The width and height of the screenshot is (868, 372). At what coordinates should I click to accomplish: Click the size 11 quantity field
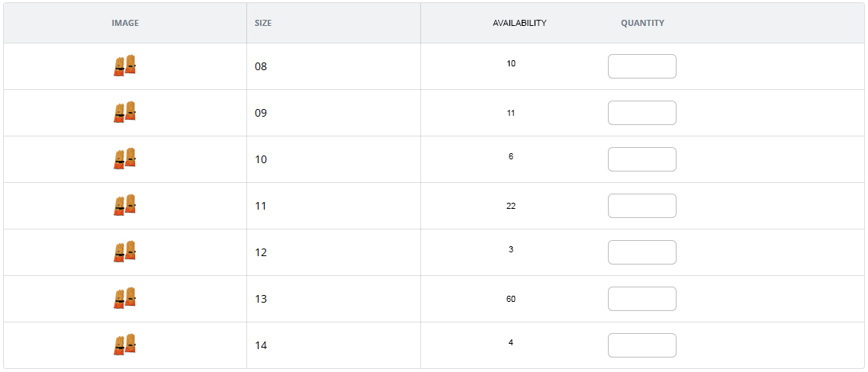click(641, 206)
